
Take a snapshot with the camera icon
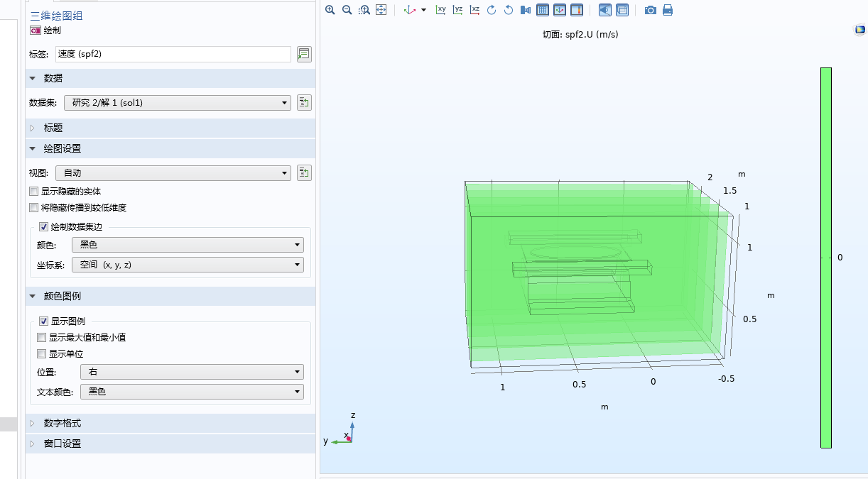(650, 10)
